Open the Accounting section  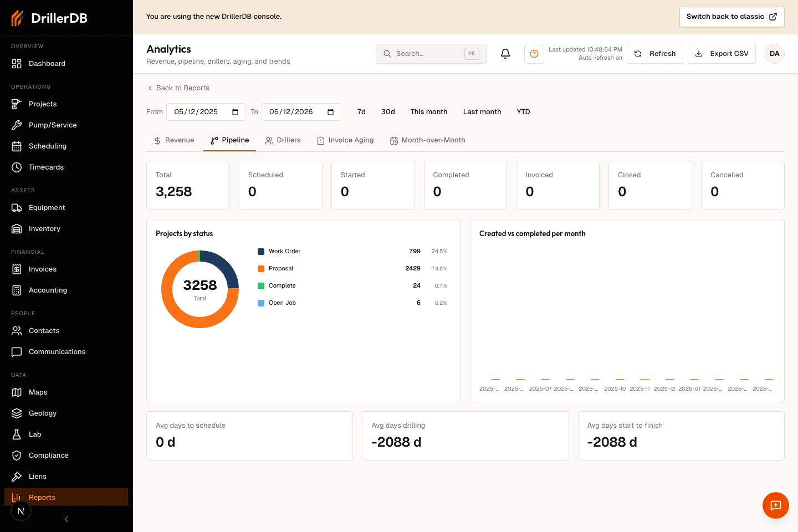click(x=66, y=290)
